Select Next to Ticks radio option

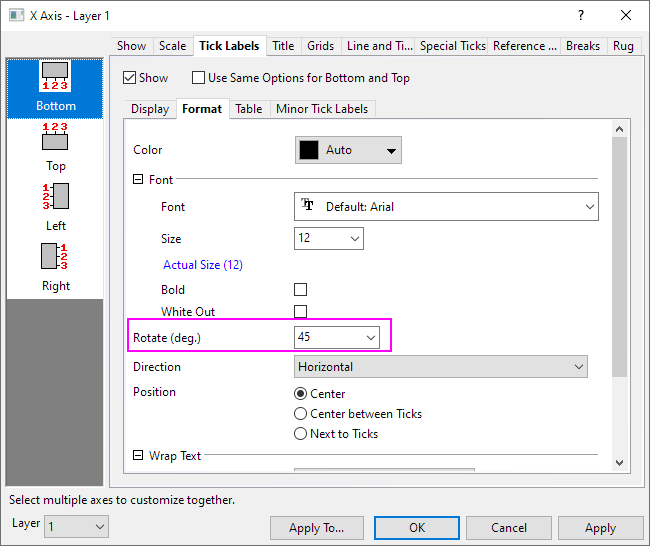pos(300,434)
